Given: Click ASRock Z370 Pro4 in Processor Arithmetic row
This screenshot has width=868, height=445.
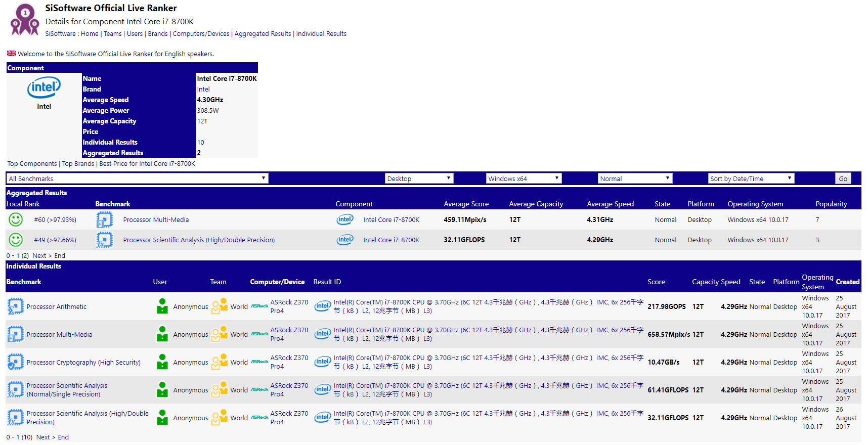Looking at the screenshot, I should (x=289, y=306).
